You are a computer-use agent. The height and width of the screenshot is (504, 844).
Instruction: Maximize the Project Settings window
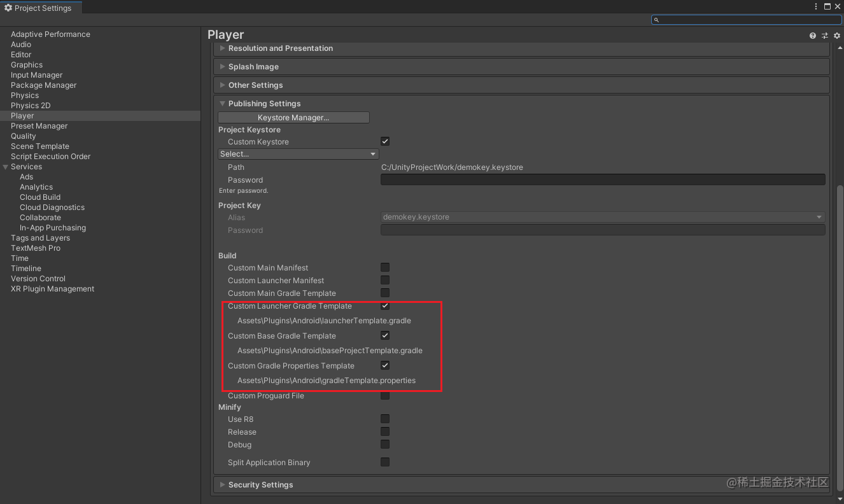(x=827, y=6)
